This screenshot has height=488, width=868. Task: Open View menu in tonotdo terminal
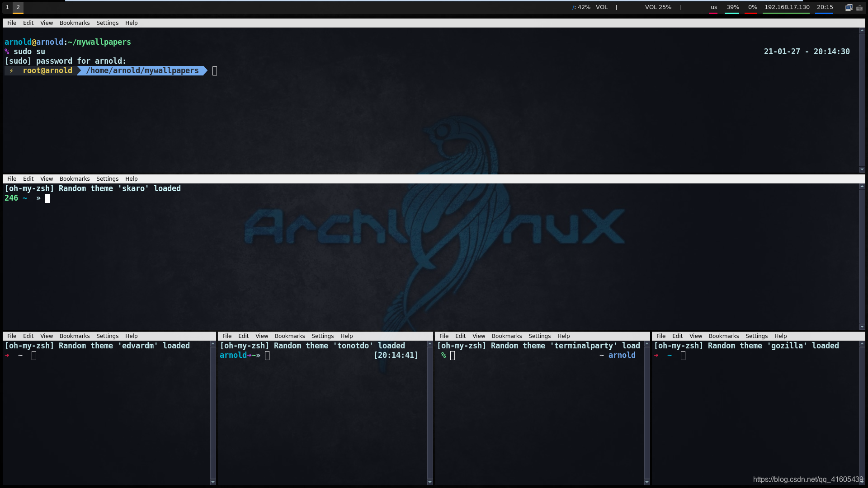(x=261, y=336)
